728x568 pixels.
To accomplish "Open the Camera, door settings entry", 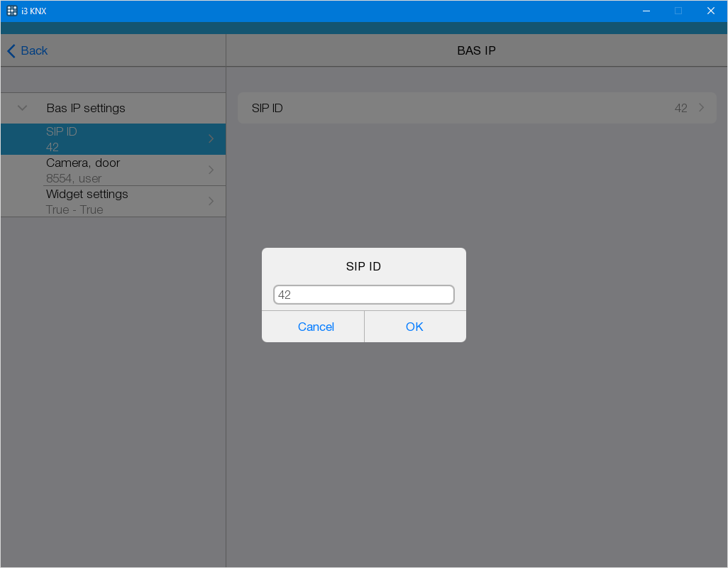I will pyautogui.click(x=114, y=170).
